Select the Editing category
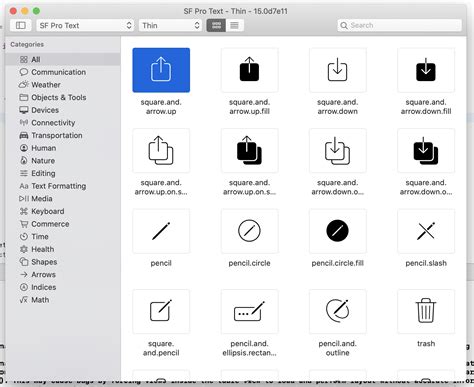474x387 pixels. 63,173
